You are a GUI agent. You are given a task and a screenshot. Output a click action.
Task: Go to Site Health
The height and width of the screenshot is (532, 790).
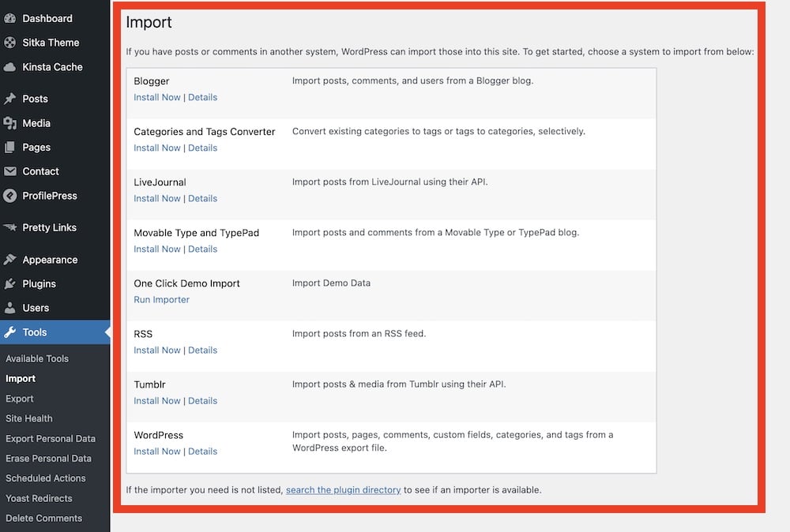pos(29,418)
